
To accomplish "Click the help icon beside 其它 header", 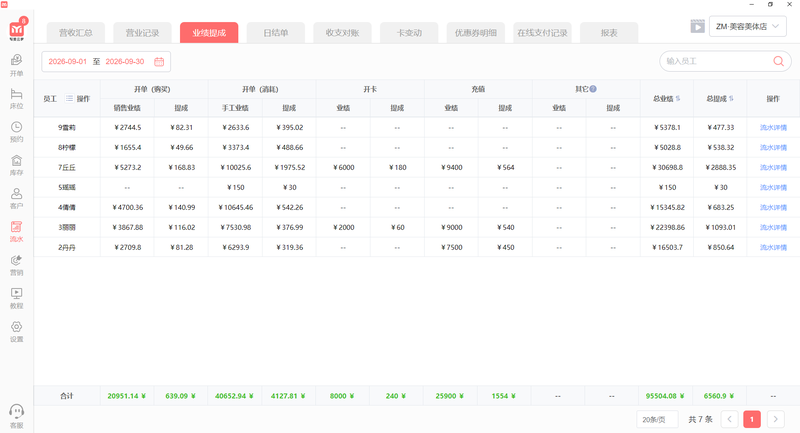I will [593, 89].
